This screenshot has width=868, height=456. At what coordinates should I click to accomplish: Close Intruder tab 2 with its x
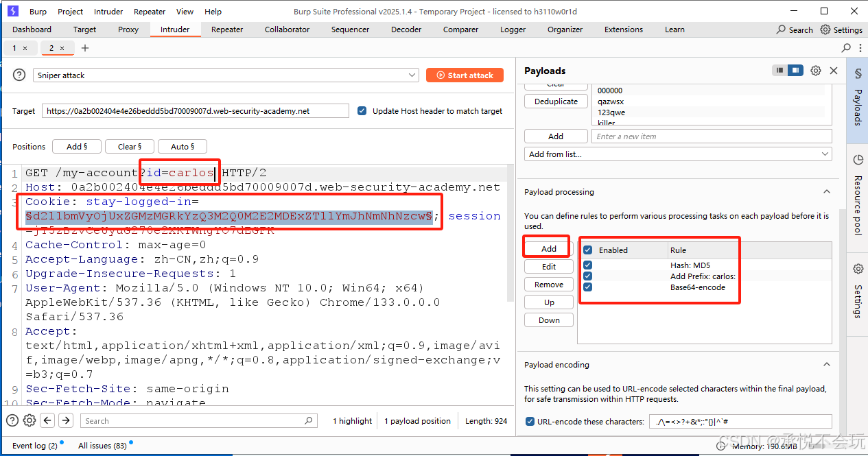[x=62, y=48]
